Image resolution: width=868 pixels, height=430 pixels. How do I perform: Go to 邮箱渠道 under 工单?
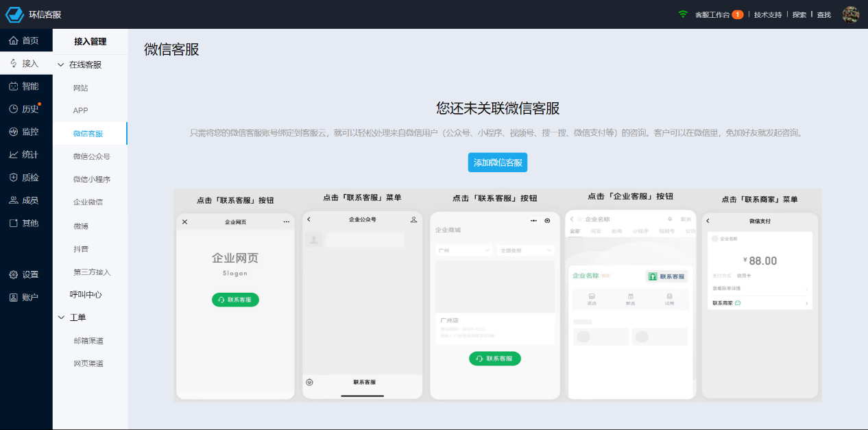[88, 341]
